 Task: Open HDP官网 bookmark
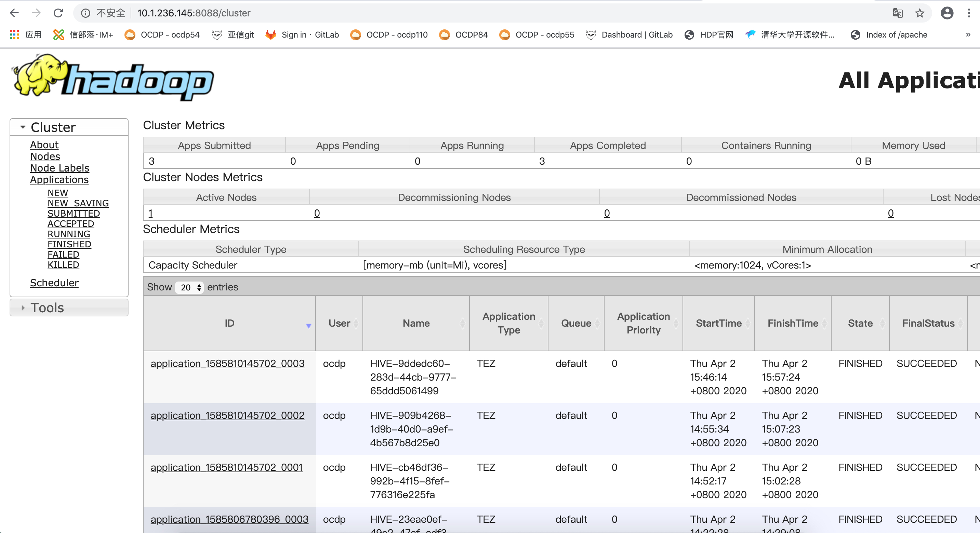(709, 35)
